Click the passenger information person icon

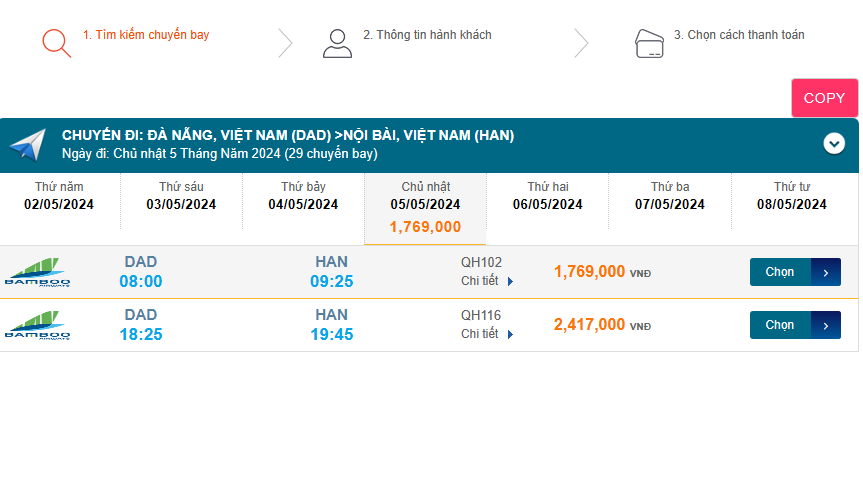point(337,43)
